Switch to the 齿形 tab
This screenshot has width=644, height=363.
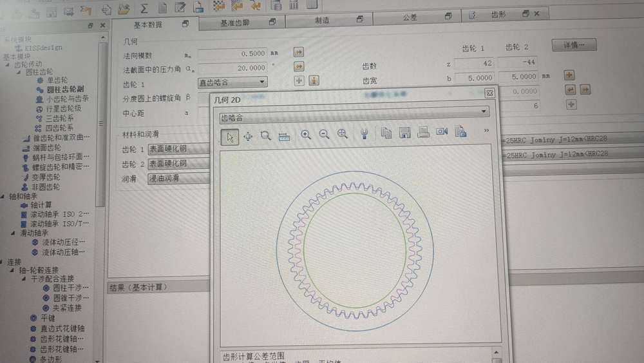coord(498,15)
